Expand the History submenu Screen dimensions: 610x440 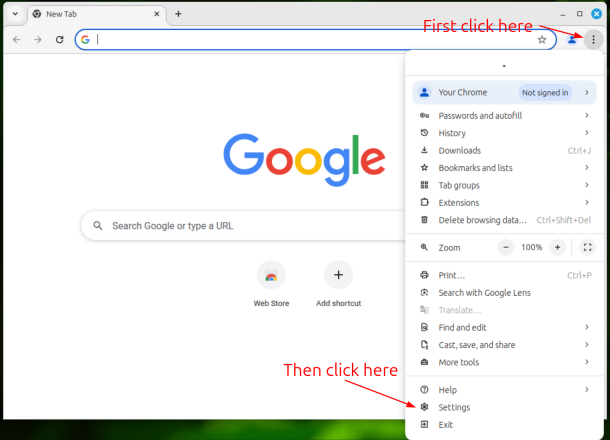click(452, 133)
